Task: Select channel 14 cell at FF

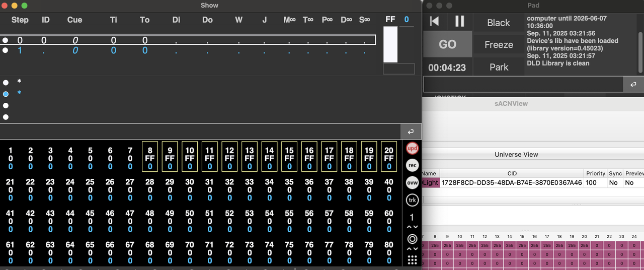Action: click(x=269, y=158)
